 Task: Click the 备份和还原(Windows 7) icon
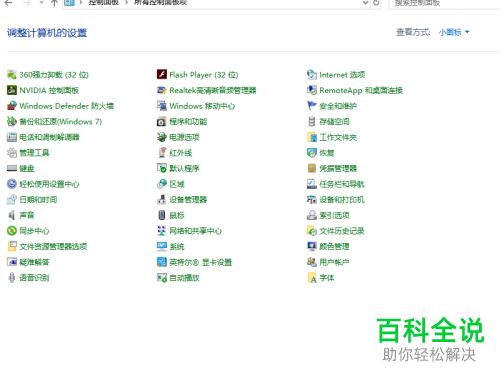[12, 122]
